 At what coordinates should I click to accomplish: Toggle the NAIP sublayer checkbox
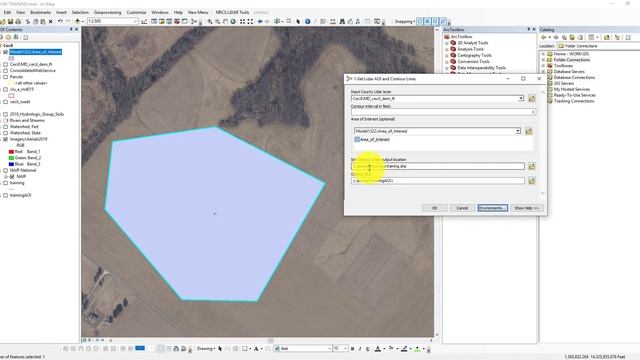click(x=12, y=176)
